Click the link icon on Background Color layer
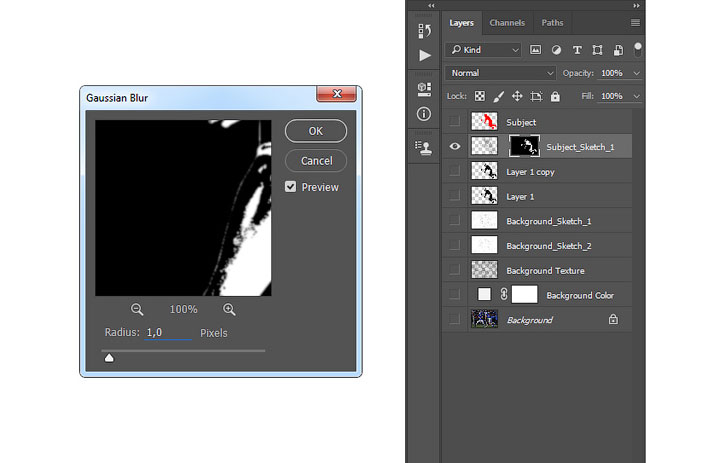The width and height of the screenshot is (725, 463). [504, 294]
